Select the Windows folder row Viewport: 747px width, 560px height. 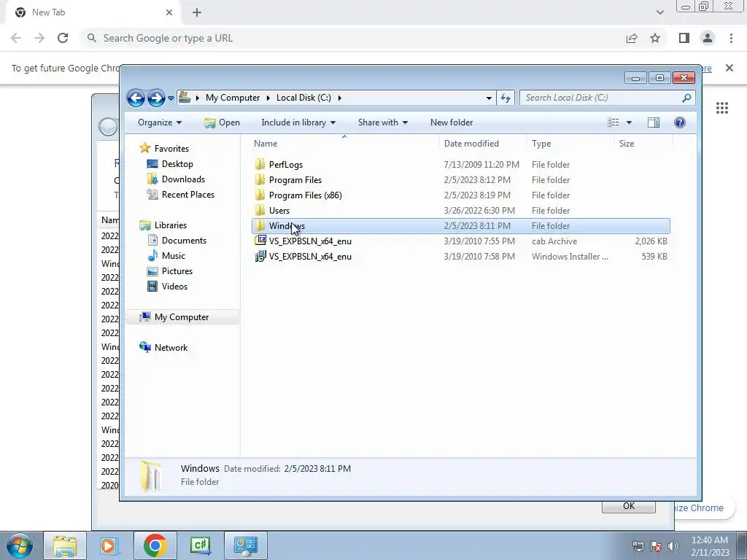pyautogui.click(x=461, y=226)
